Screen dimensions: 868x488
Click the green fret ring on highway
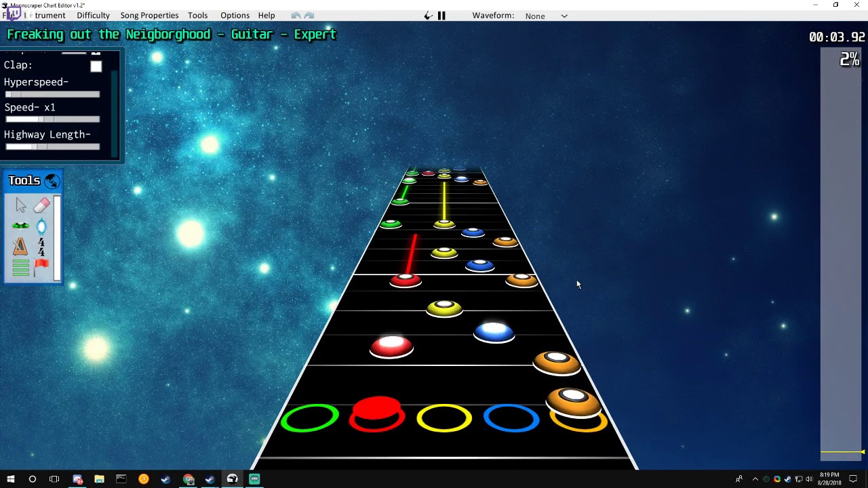[x=310, y=418]
